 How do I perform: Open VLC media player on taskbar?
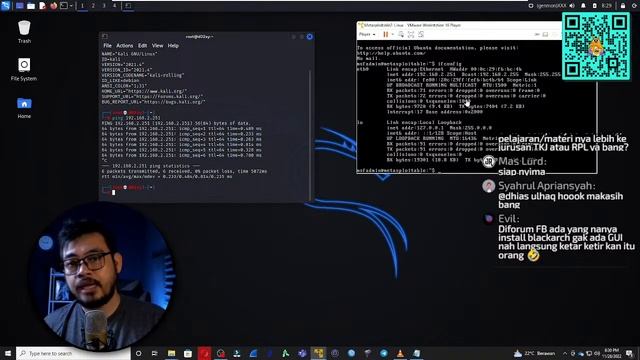pyautogui.click(x=400, y=353)
